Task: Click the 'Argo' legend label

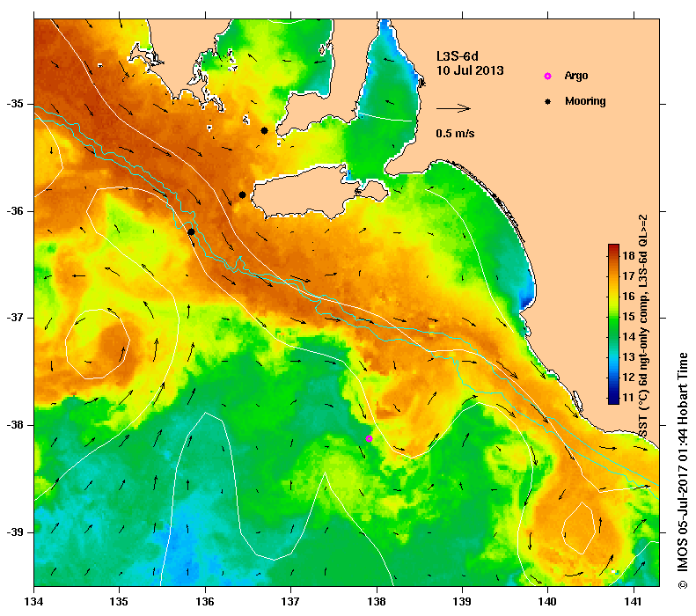Action: (x=576, y=76)
